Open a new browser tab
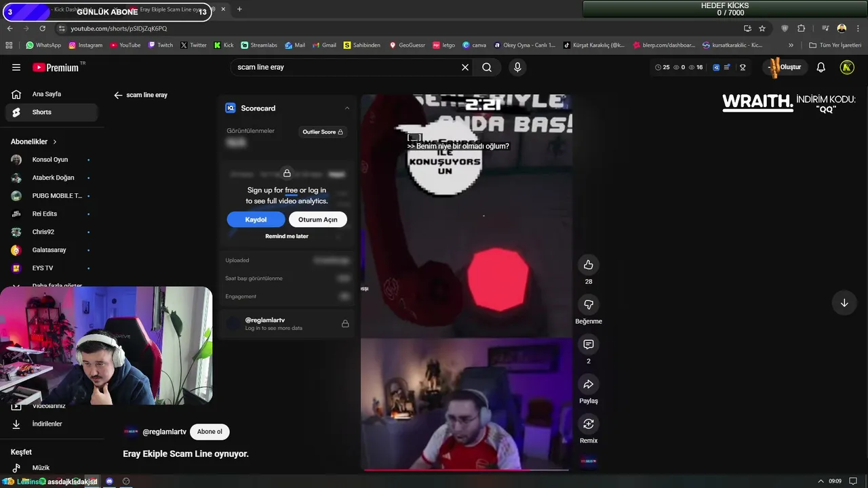868x488 pixels. coord(239,9)
